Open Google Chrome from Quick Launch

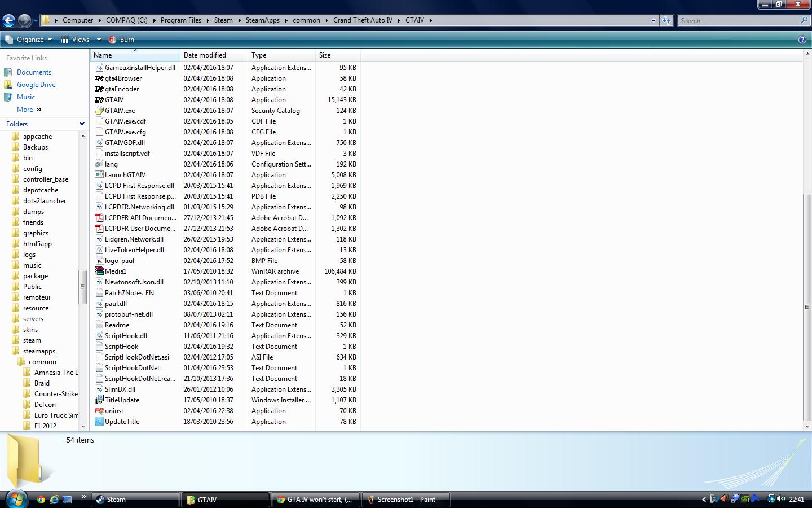coord(41,500)
